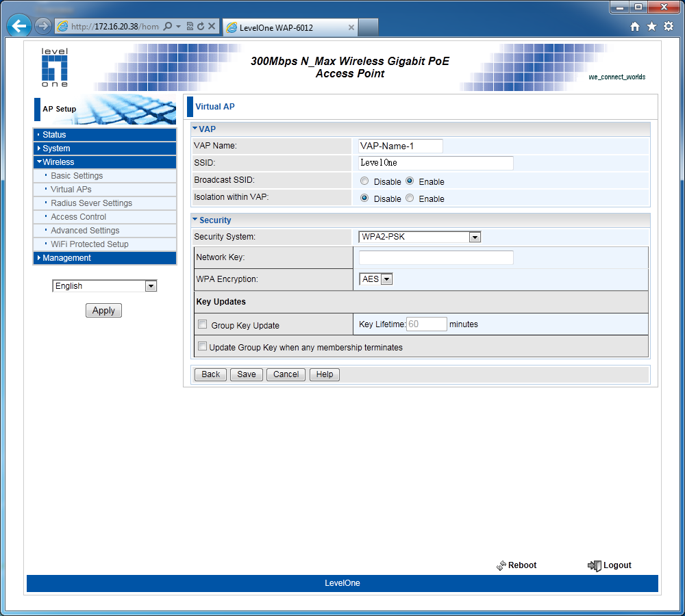The image size is (685, 616).
Task: Click the SSID input field
Action: coord(436,163)
